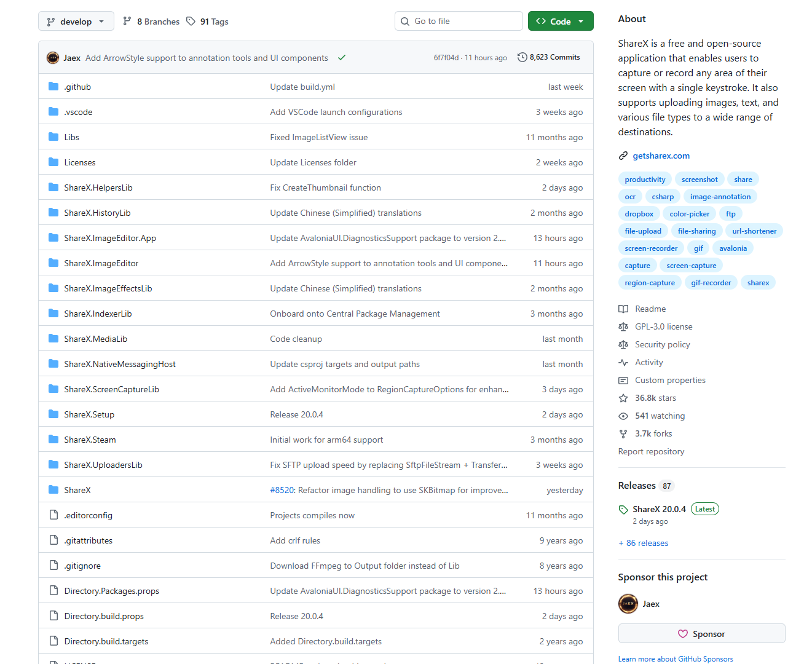The image size is (812, 664).
Task: Click the productivity topic tag
Action: [x=645, y=180]
